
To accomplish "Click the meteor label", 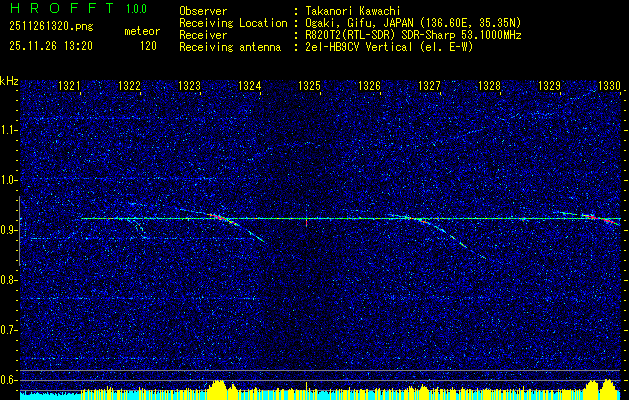I will coord(142,31).
